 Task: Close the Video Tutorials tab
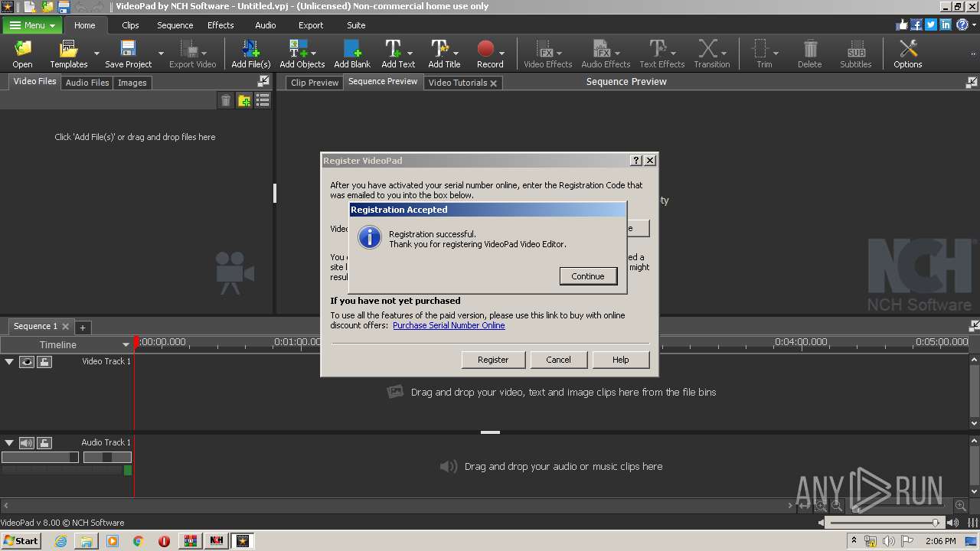point(494,83)
